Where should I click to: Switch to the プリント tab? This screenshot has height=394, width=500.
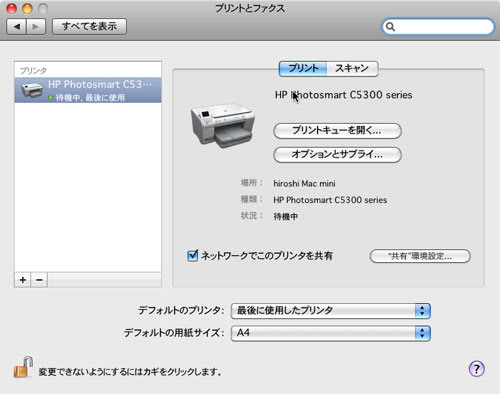pos(303,69)
